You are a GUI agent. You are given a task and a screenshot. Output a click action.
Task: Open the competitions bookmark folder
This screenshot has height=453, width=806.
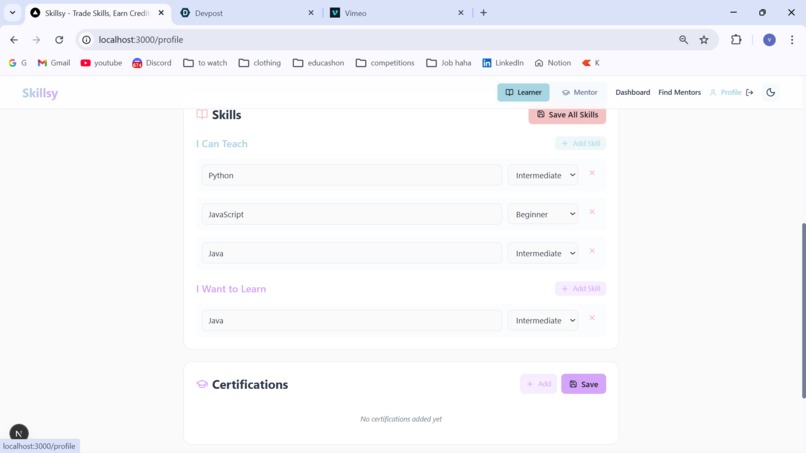point(385,63)
